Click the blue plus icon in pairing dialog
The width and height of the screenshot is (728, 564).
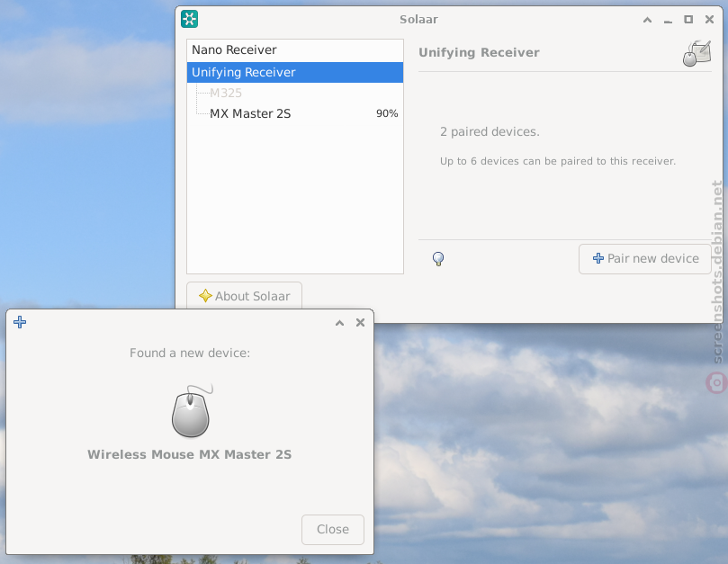[20, 322]
